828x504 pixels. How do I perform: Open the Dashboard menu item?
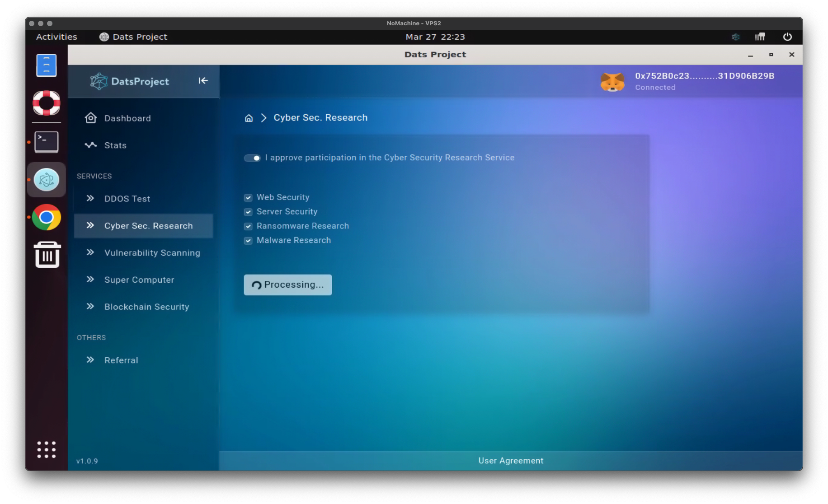pos(143,118)
